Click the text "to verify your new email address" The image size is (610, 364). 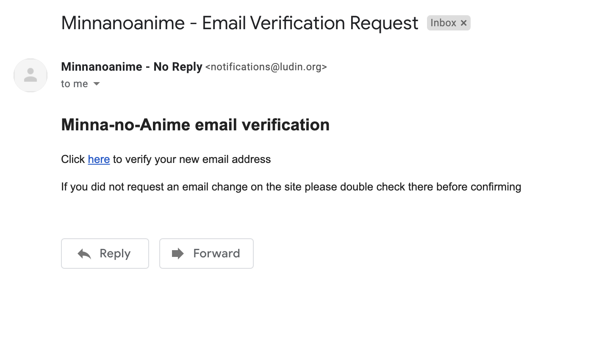point(191,159)
